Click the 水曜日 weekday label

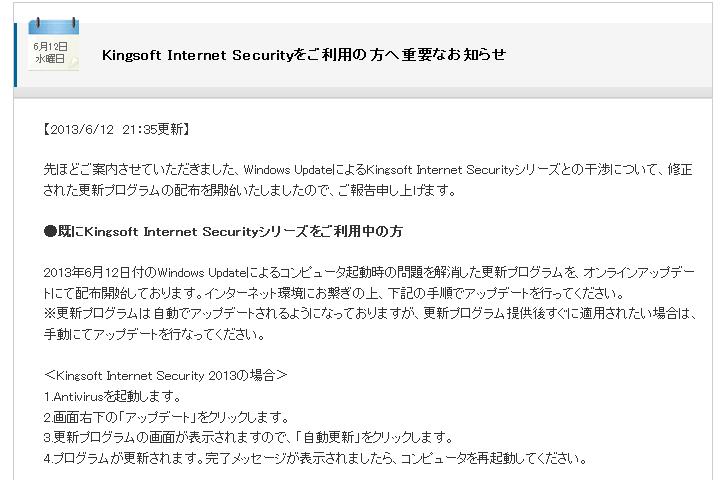coord(50,59)
